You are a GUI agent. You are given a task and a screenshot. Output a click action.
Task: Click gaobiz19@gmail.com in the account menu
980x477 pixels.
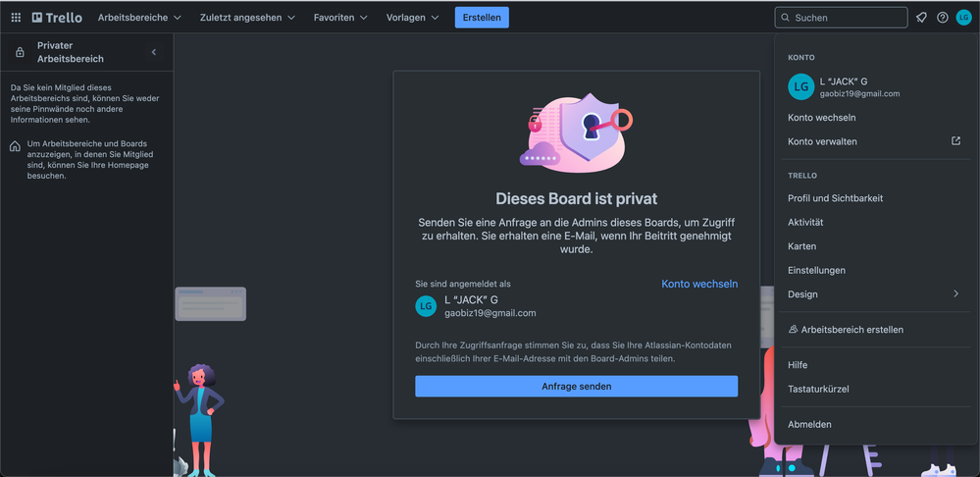point(859,94)
